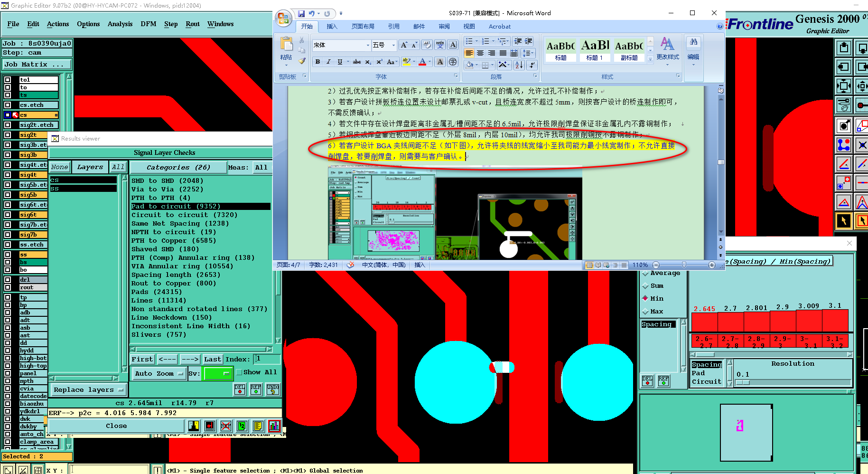The height and width of the screenshot is (474, 868).
Task: Open the DFM menu
Action: 149,24
